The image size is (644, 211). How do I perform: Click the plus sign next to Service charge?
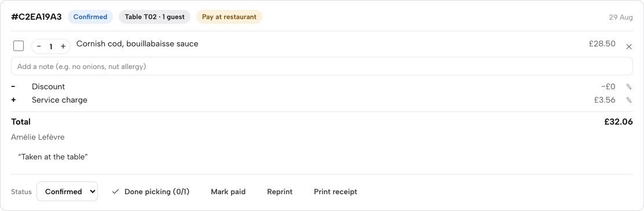(13, 100)
